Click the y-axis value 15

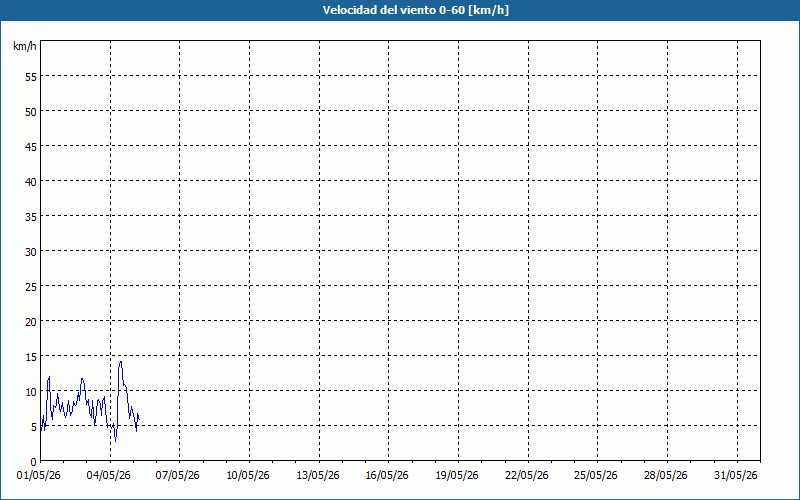point(31,357)
